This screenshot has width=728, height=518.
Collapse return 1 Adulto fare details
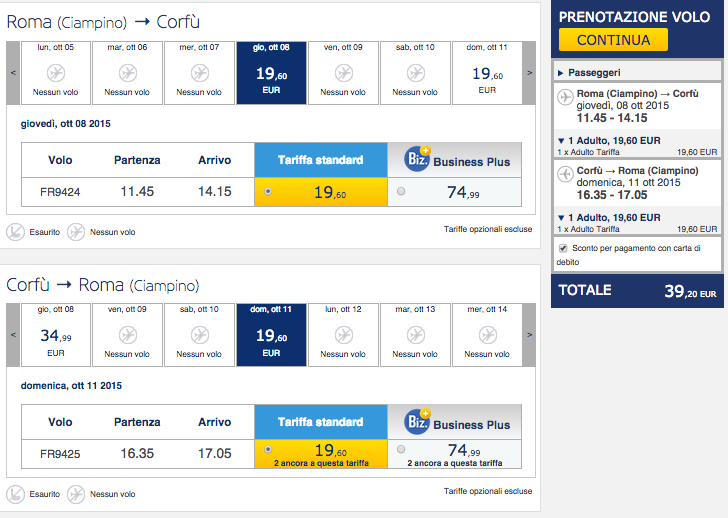(x=561, y=217)
